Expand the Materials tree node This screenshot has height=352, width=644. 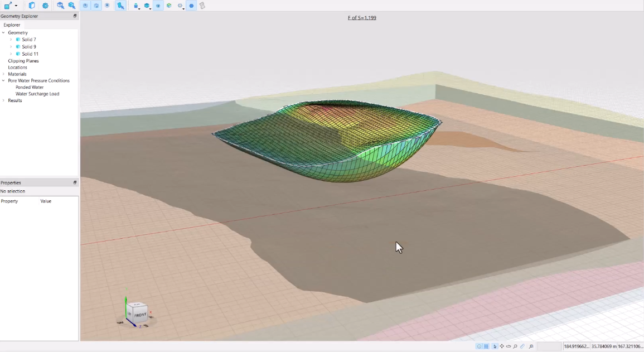pos(3,74)
